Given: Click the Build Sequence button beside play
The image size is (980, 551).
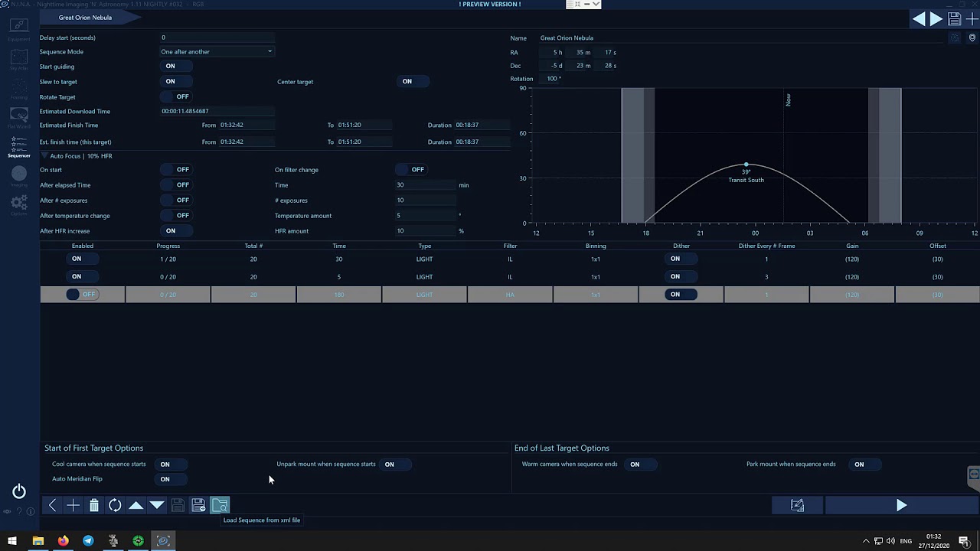Looking at the screenshot, I should coord(797,505).
